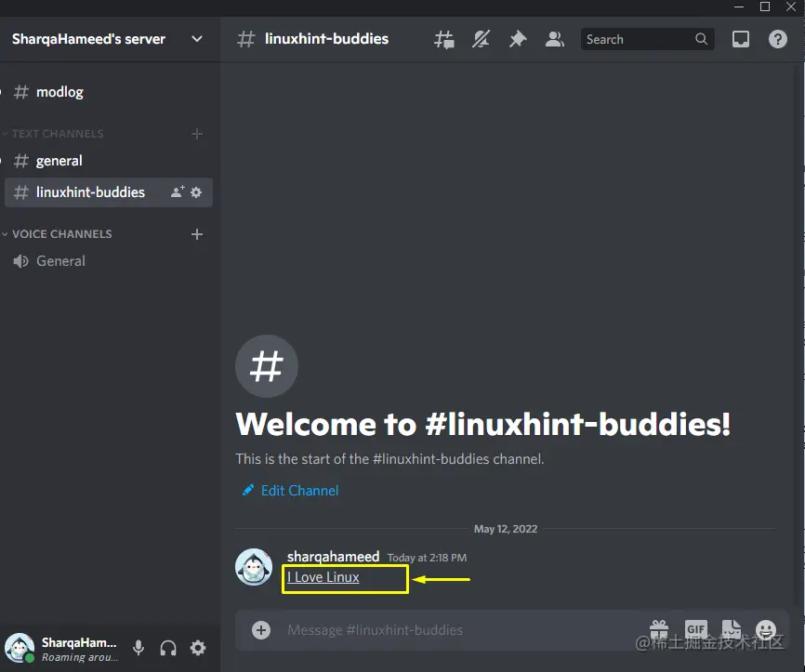Create invite for linuxhint-buddies channel
Screen dimensions: 805x672
point(178,192)
